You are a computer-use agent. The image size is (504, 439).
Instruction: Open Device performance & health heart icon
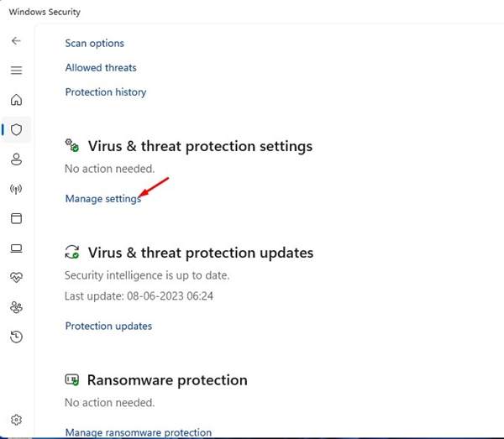click(x=16, y=277)
